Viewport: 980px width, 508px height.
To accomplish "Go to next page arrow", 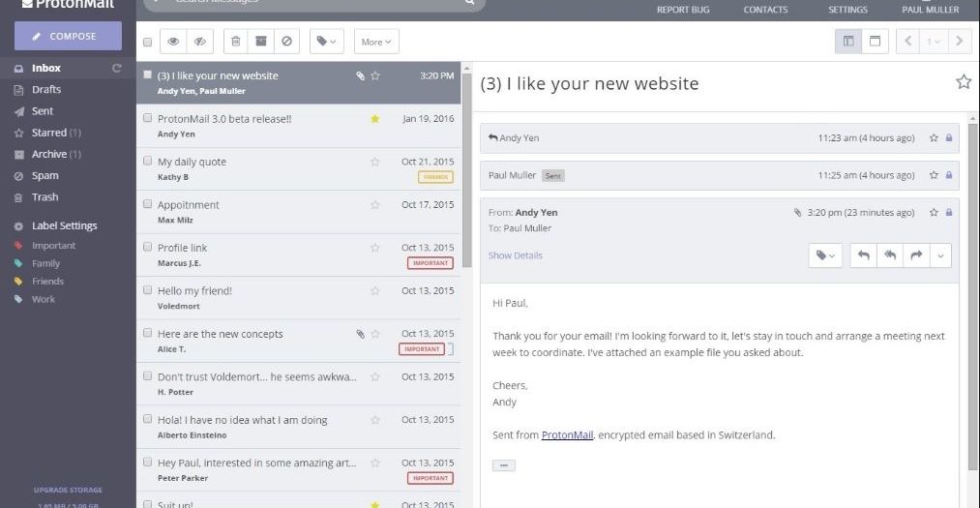I will pyautogui.click(x=959, y=42).
